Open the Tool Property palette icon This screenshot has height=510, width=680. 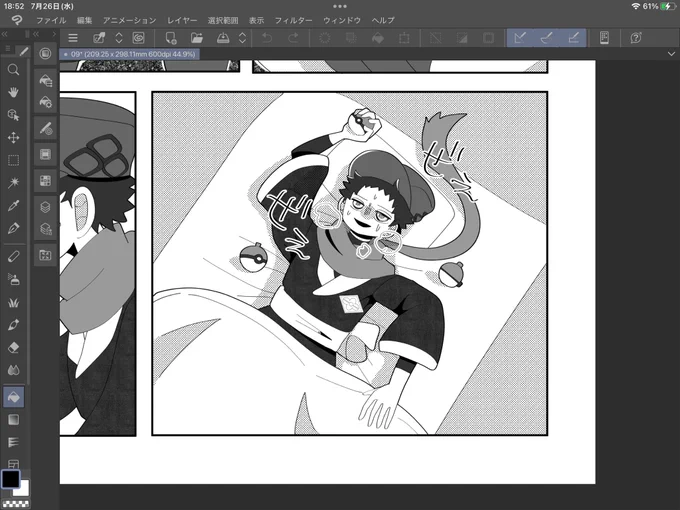tap(45, 102)
